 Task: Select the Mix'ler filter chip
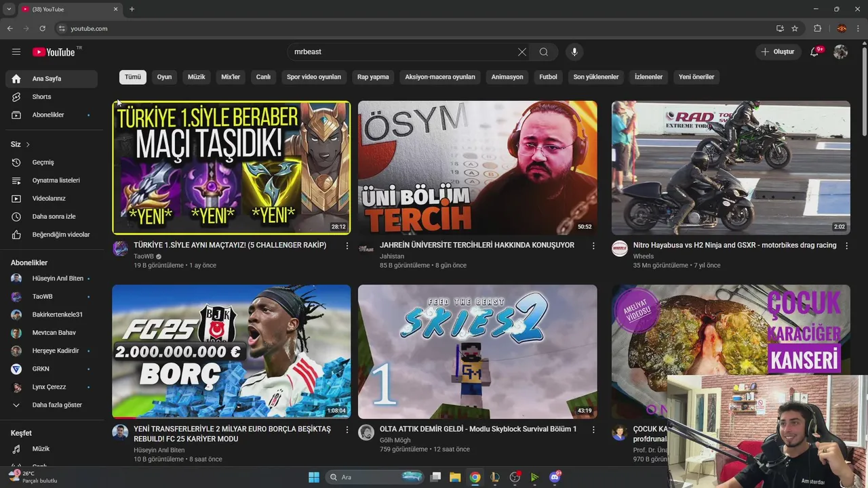click(x=231, y=77)
